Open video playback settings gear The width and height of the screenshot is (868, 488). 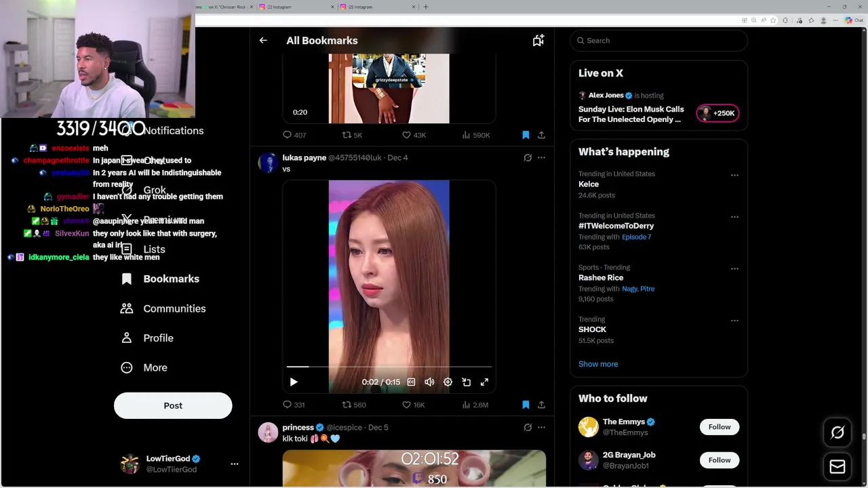pyautogui.click(x=448, y=382)
